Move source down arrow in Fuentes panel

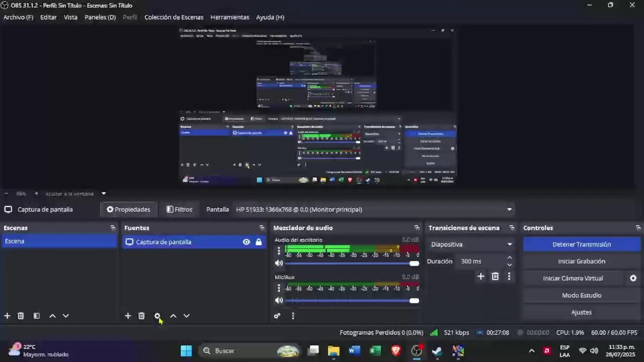coord(186,316)
